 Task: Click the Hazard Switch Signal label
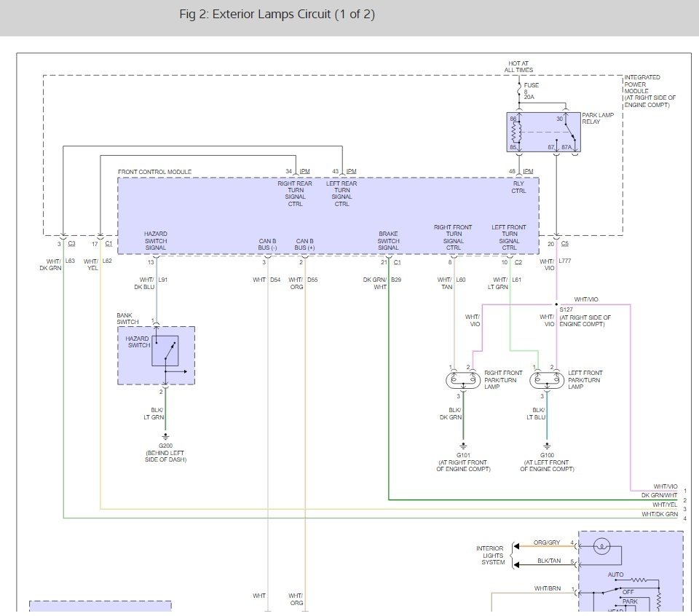point(155,241)
